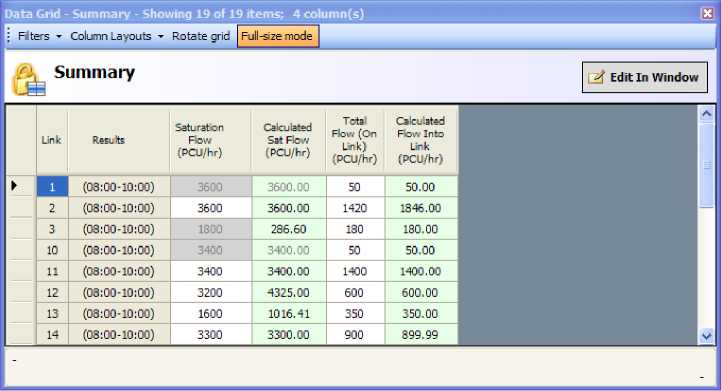Image resolution: width=721 pixels, height=391 pixels.
Task: Select Link cell 2
Action: [52, 208]
